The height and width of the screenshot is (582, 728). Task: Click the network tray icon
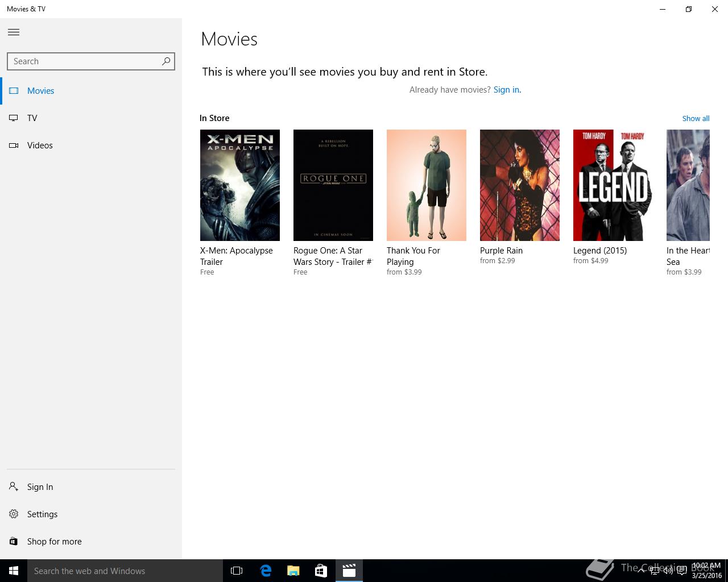[655, 571]
